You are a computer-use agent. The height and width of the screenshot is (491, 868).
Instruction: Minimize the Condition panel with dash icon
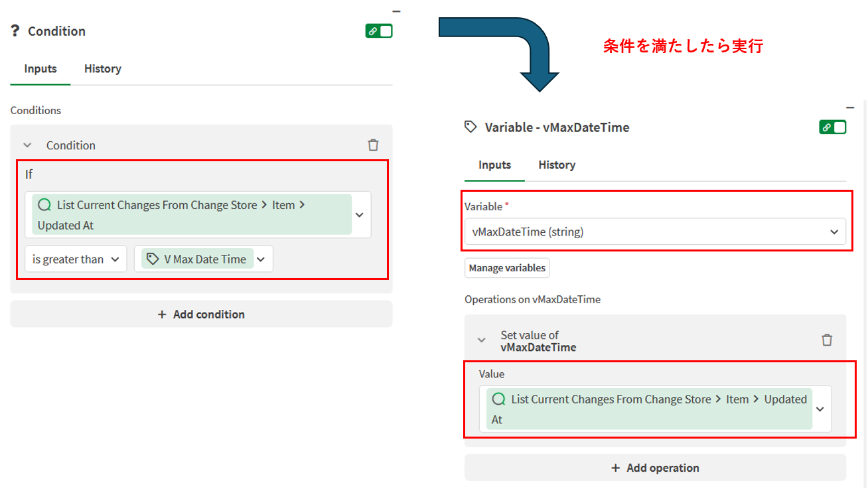click(396, 11)
